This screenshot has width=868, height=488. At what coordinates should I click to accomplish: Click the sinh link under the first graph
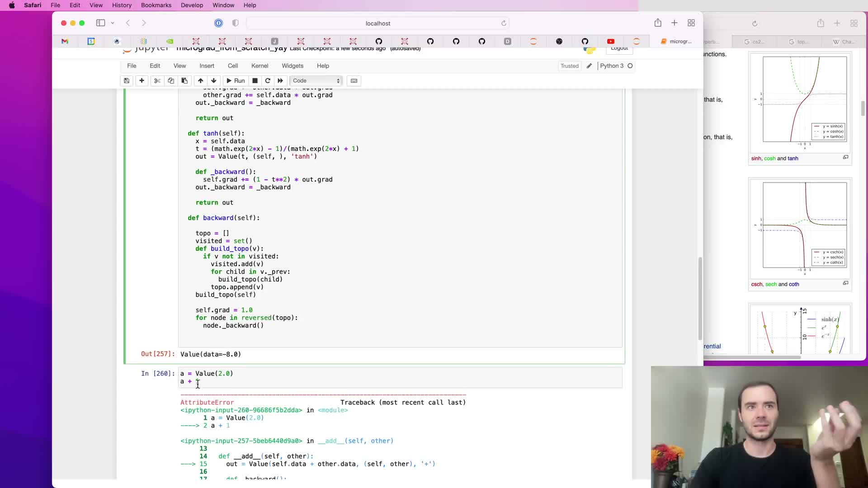(x=756, y=158)
